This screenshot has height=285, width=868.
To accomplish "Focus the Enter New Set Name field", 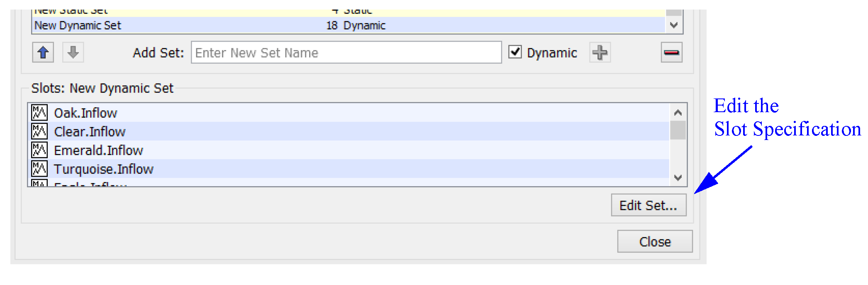I will point(346,53).
